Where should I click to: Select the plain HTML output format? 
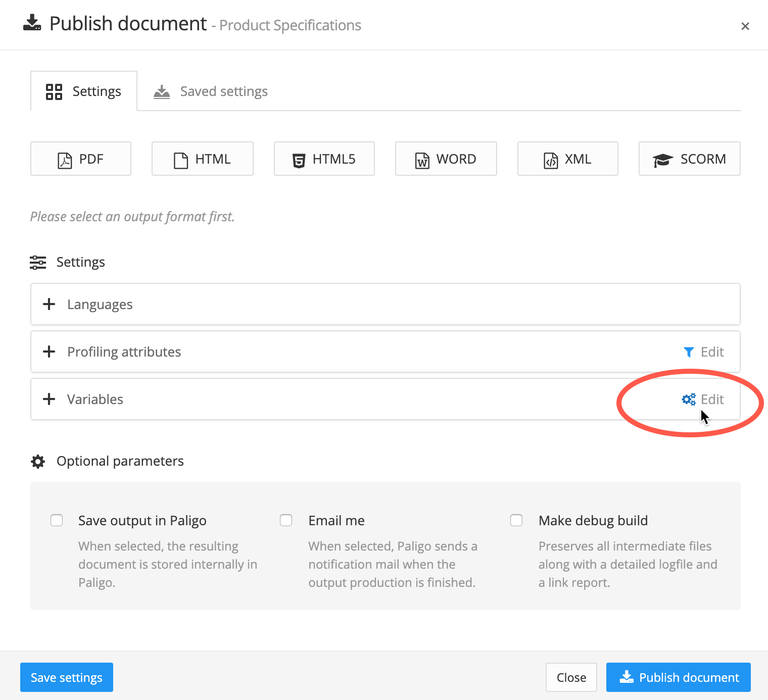pyautogui.click(x=202, y=159)
